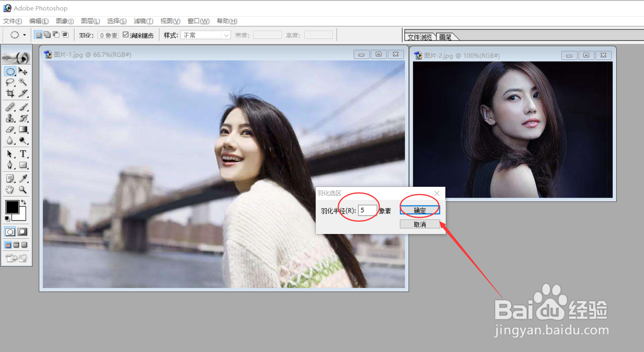Confirm feather with 确定 button
Viewport: 644px width, 352px height.
tap(420, 210)
